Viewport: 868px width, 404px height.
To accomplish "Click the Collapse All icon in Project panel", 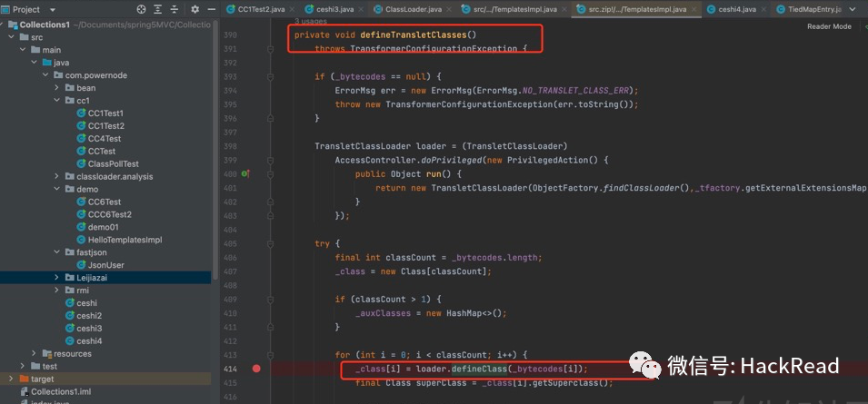I will point(175,9).
